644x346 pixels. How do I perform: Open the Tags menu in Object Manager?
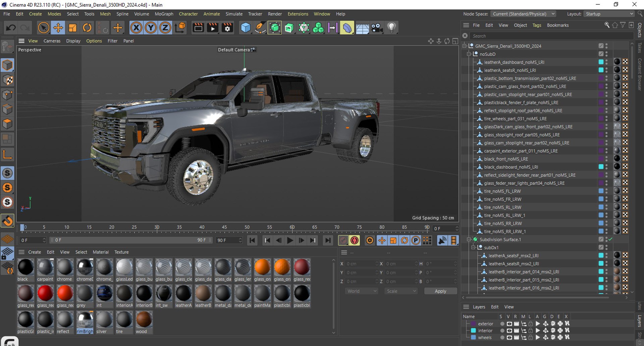click(x=537, y=25)
